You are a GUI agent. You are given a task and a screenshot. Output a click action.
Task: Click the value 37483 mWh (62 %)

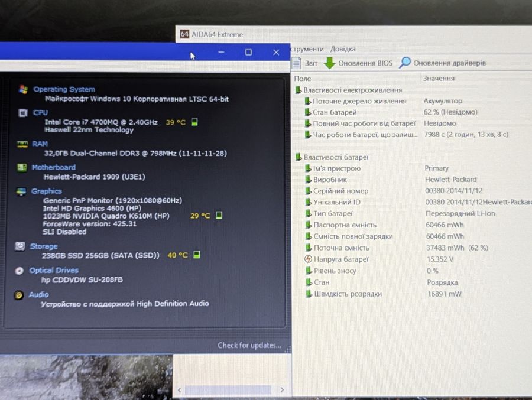click(x=457, y=248)
